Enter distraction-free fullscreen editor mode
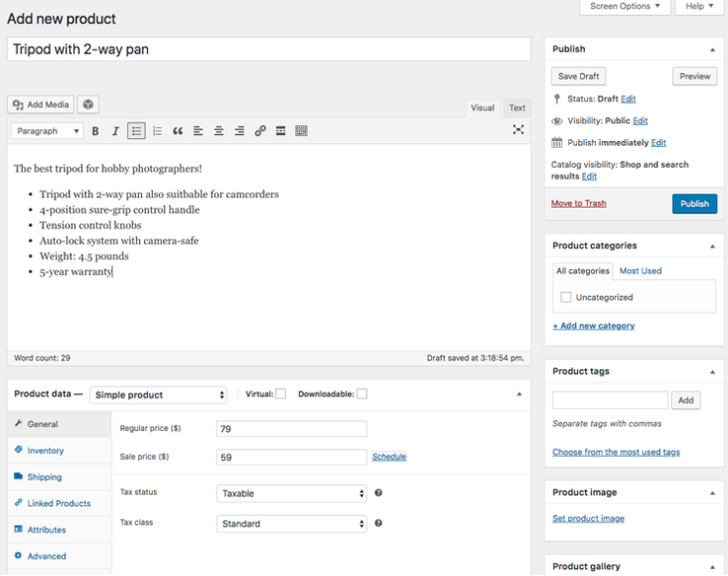 [x=518, y=129]
